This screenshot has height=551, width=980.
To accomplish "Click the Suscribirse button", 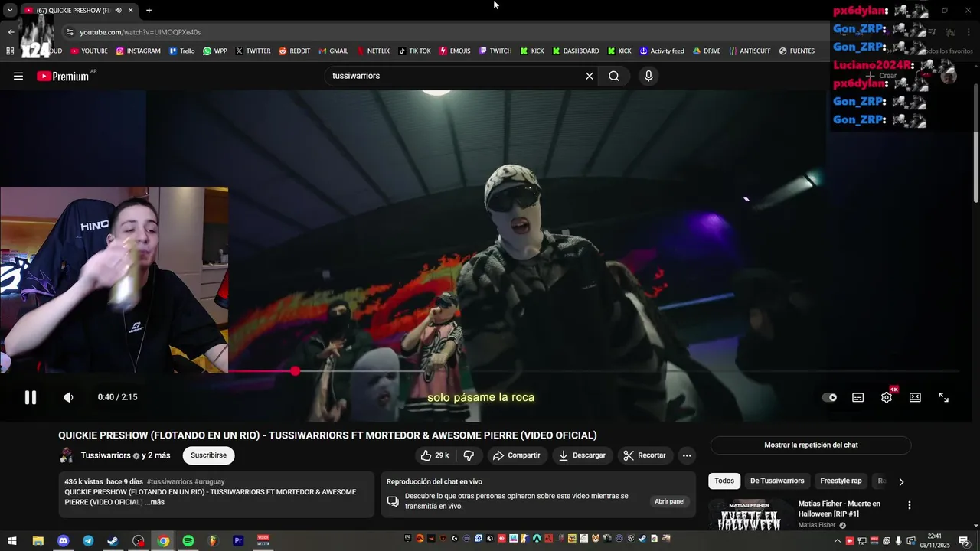I will (208, 455).
